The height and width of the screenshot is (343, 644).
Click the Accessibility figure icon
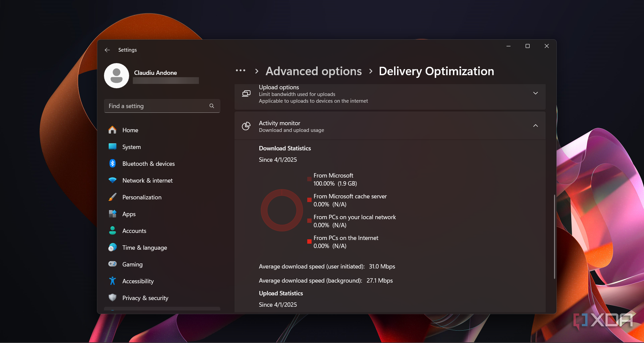tap(112, 281)
